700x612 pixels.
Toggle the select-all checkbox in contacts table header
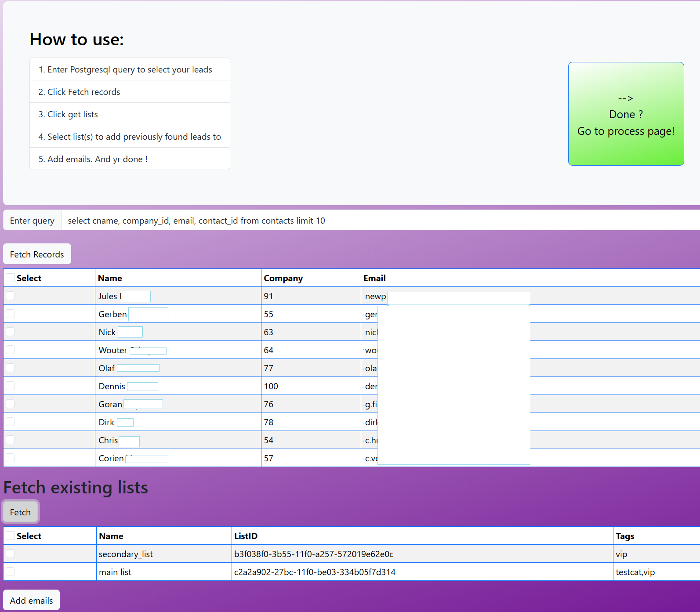point(10,278)
